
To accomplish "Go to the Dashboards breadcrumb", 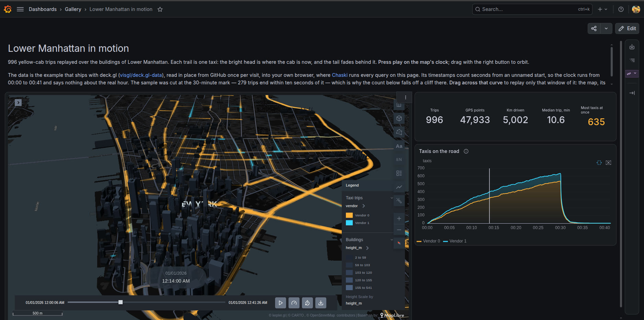I will coord(43,9).
